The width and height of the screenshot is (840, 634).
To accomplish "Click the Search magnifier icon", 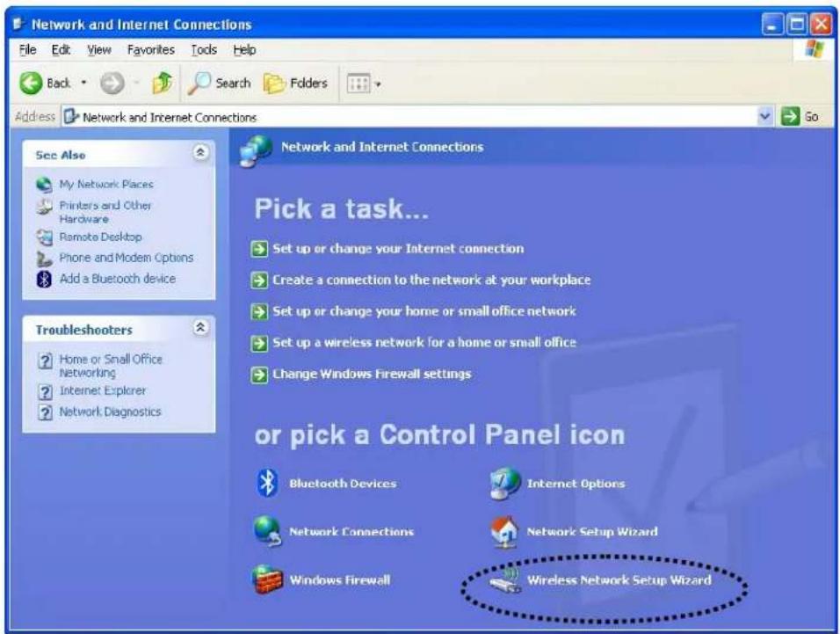I will coord(199,83).
